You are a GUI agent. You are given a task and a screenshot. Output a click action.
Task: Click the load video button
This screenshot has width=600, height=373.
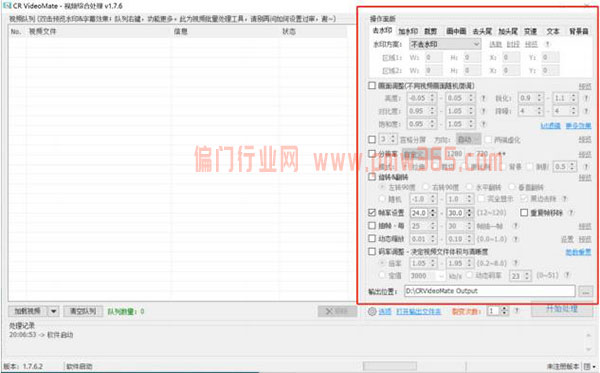28,311
